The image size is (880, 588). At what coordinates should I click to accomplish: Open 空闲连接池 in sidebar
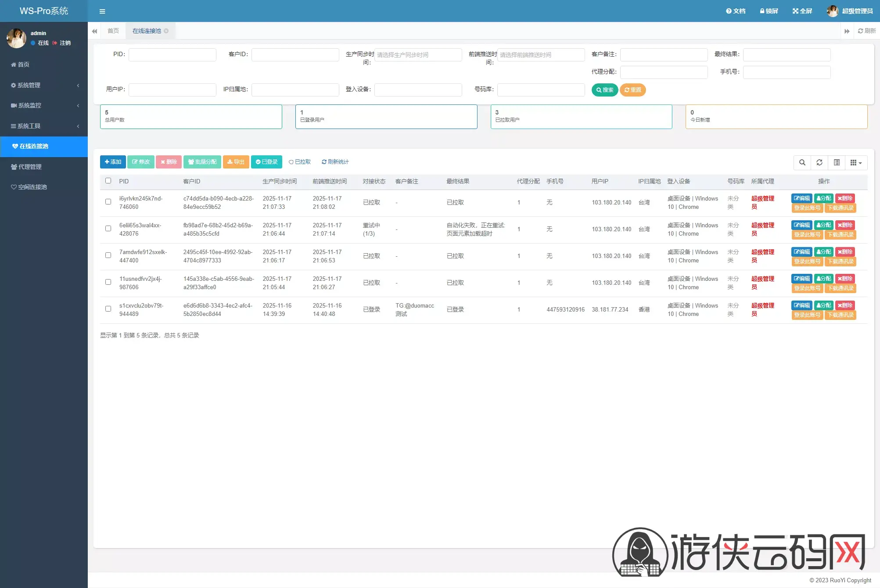coord(32,187)
